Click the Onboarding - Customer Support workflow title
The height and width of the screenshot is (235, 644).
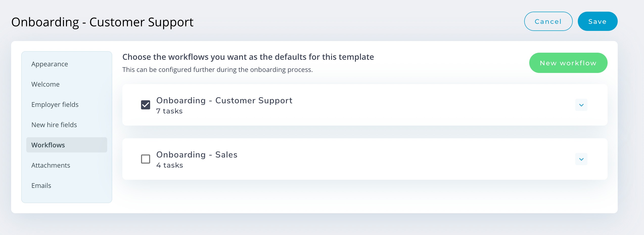tap(224, 101)
